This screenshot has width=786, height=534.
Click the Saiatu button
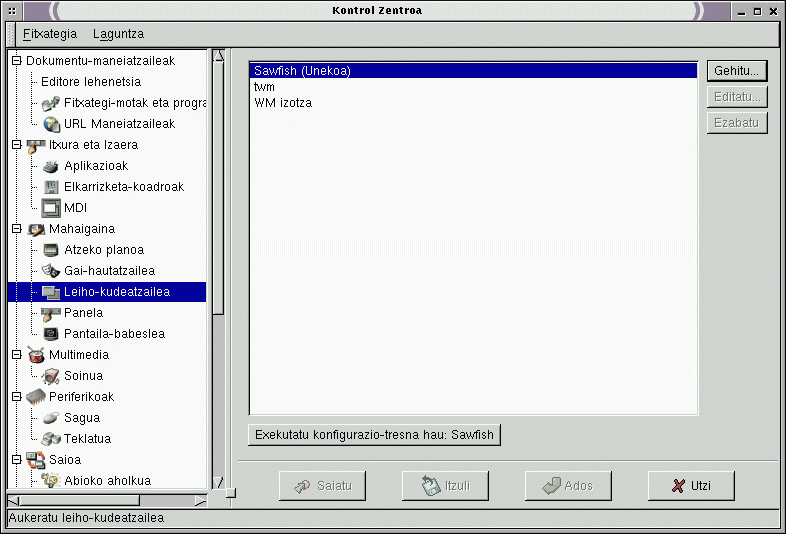(x=322, y=486)
